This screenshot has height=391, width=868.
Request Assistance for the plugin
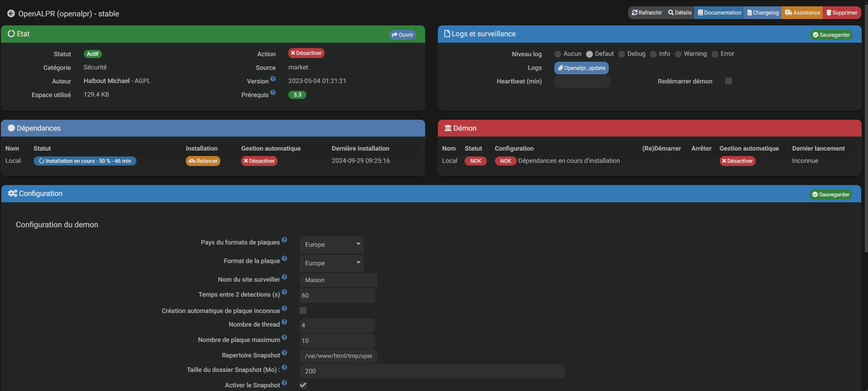[x=802, y=13]
